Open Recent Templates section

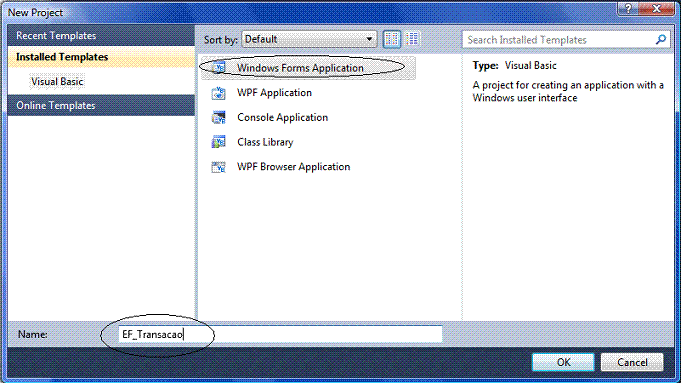tap(101, 36)
